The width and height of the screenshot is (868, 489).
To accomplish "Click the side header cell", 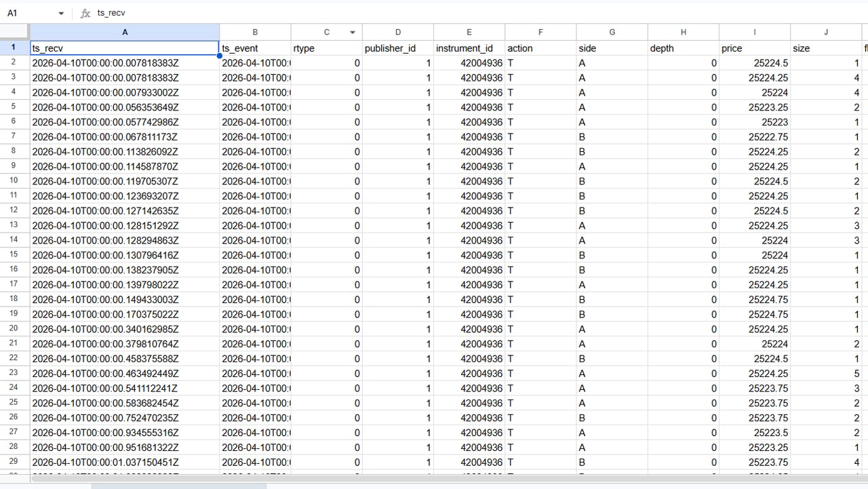I will coord(612,48).
